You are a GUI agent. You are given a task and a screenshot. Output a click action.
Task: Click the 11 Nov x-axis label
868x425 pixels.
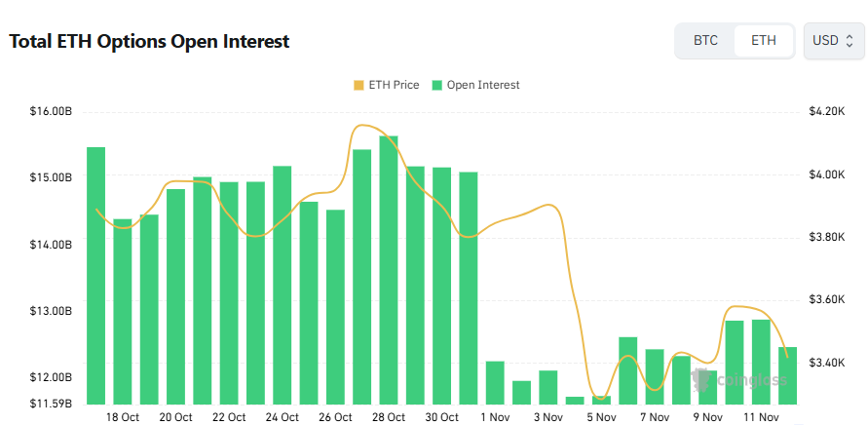761,417
